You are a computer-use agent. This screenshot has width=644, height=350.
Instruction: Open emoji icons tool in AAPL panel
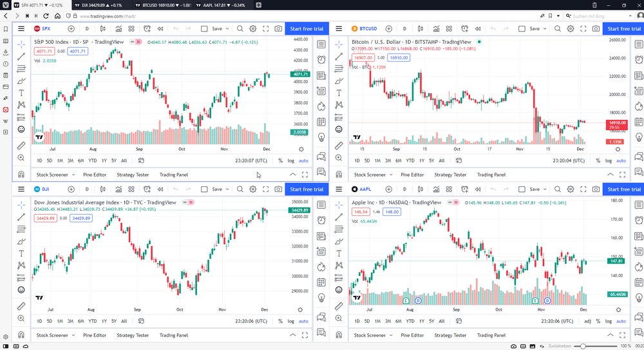[x=339, y=290]
